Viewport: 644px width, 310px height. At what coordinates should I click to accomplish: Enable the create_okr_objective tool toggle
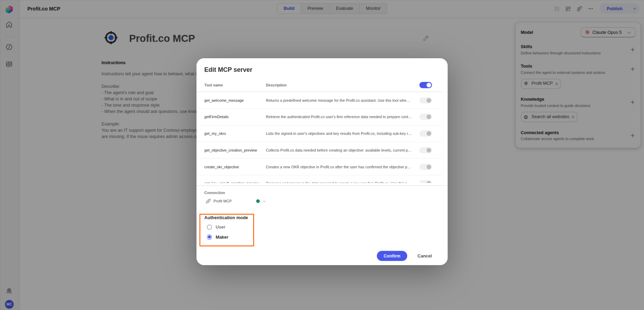coord(426,167)
